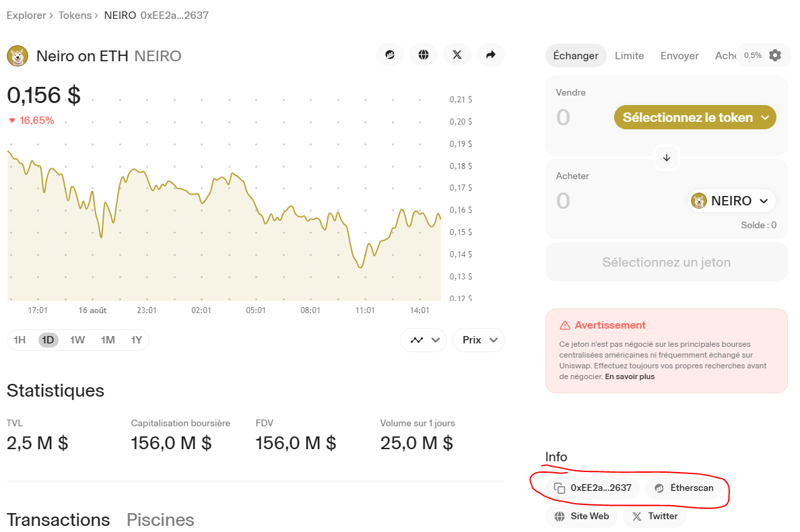Go to Tokens in breadcrumb
The width and height of the screenshot is (800, 532).
(x=75, y=15)
